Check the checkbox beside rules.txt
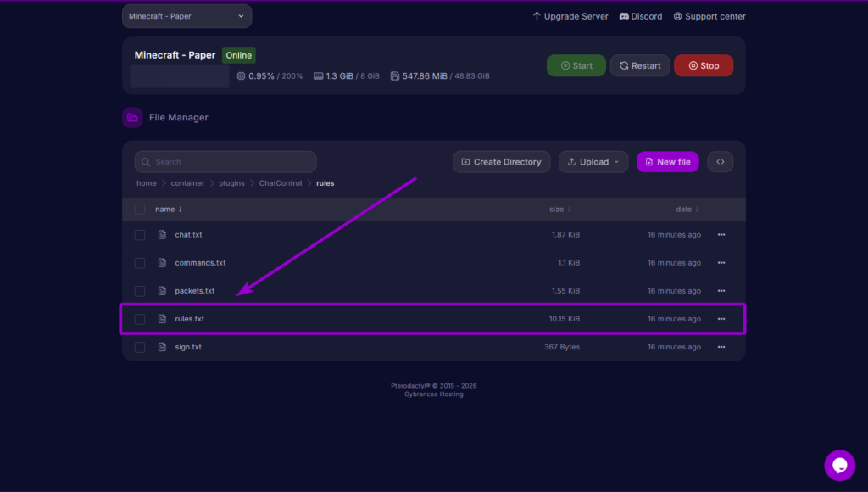Viewport: 868px width, 492px height. coord(140,318)
